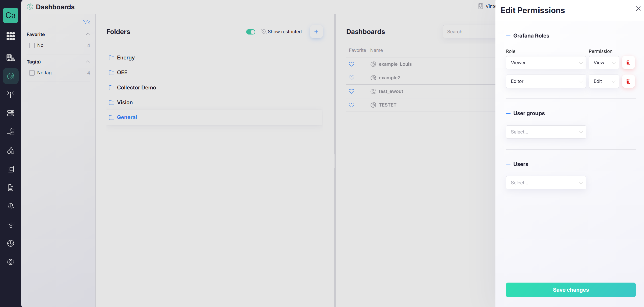644x307 pixels.
Task: Open the Users select dropdown
Action: [x=546, y=183]
